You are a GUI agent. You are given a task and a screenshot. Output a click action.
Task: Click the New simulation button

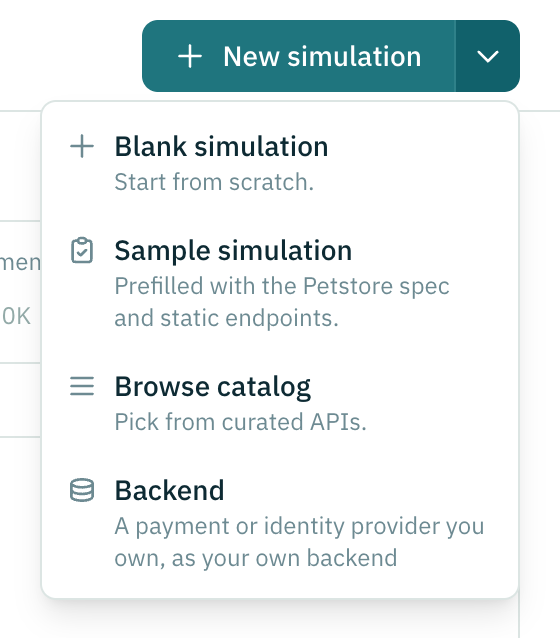click(299, 56)
